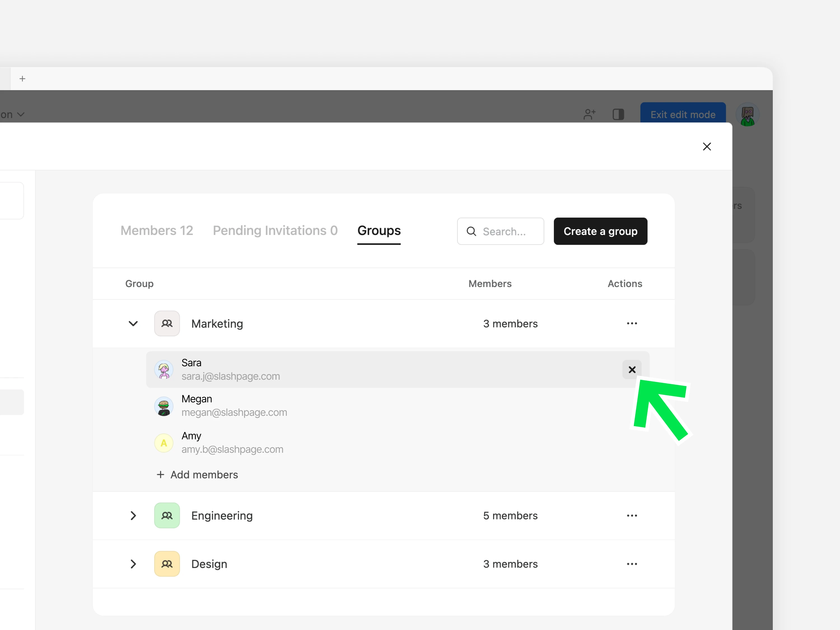840x630 pixels.
Task: Open the new tab plus button
Action: tap(22, 79)
